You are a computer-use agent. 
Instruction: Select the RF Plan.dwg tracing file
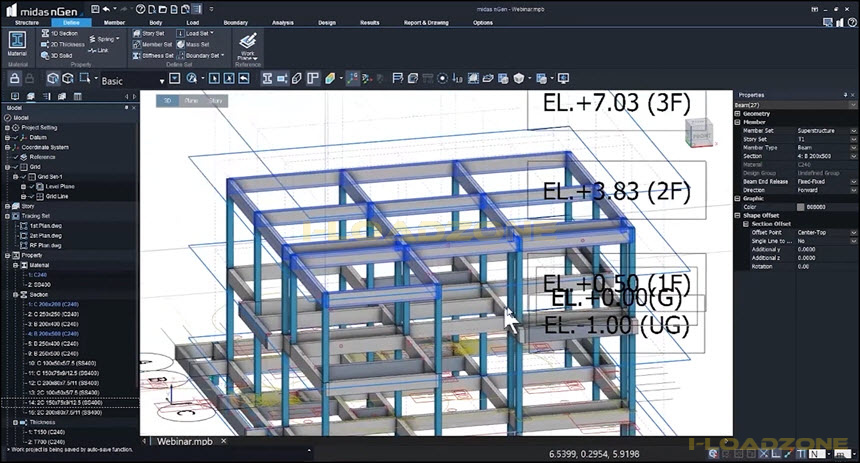coord(46,246)
